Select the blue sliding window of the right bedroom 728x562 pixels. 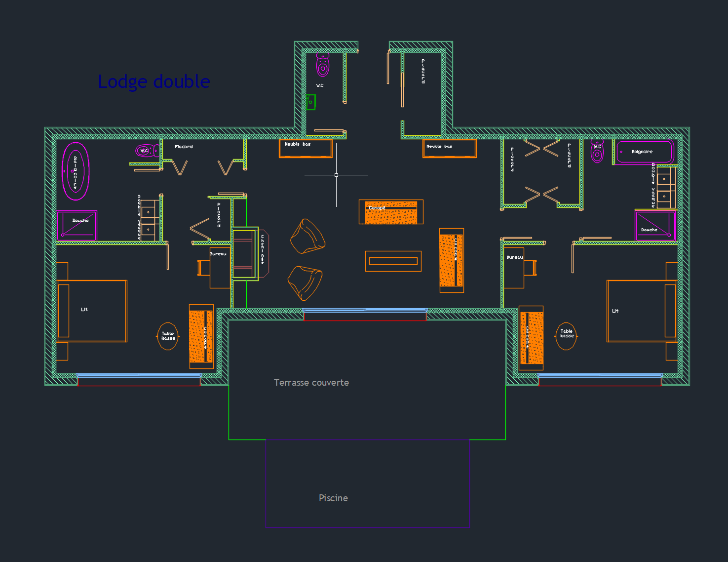coord(600,376)
